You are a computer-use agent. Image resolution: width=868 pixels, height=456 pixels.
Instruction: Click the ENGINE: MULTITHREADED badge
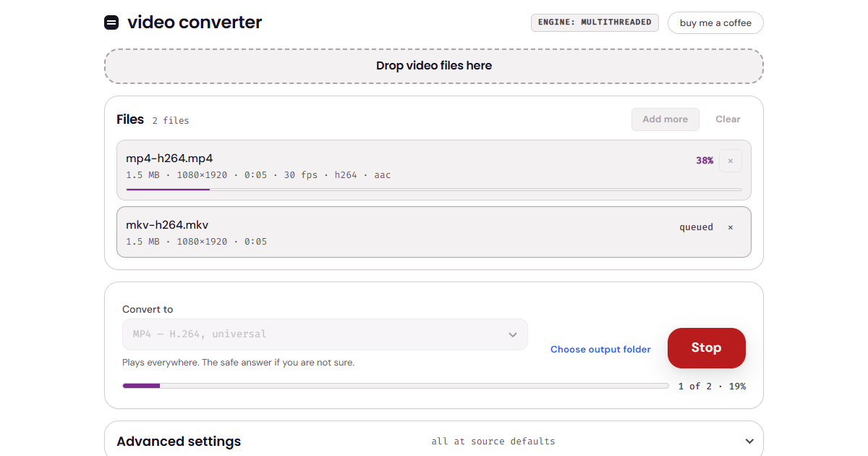[595, 22]
